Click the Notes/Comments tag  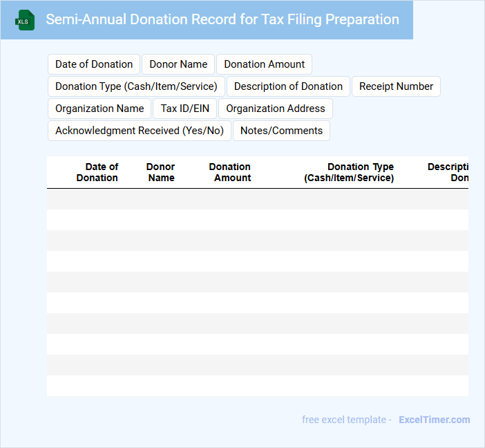click(x=281, y=131)
